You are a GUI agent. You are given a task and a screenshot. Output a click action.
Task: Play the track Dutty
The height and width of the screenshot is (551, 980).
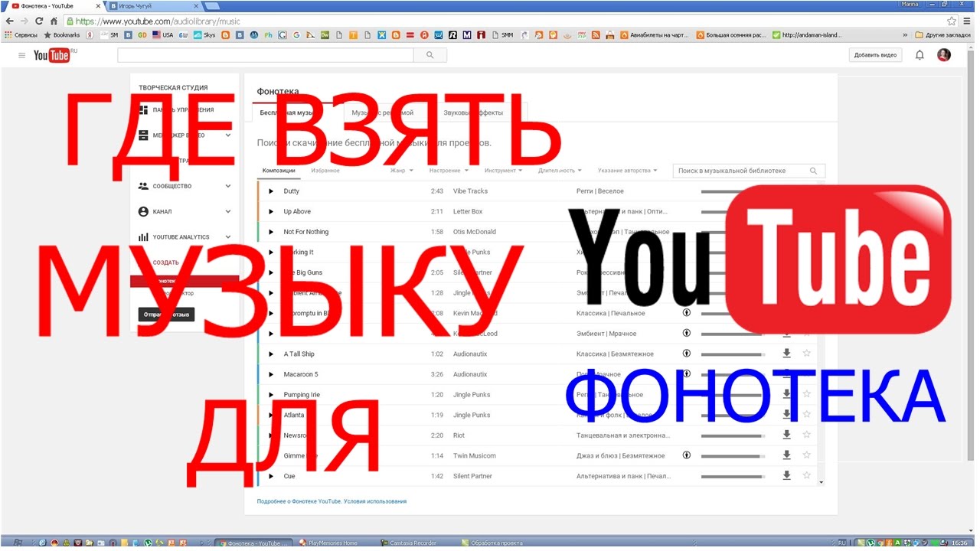click(271, 191)
